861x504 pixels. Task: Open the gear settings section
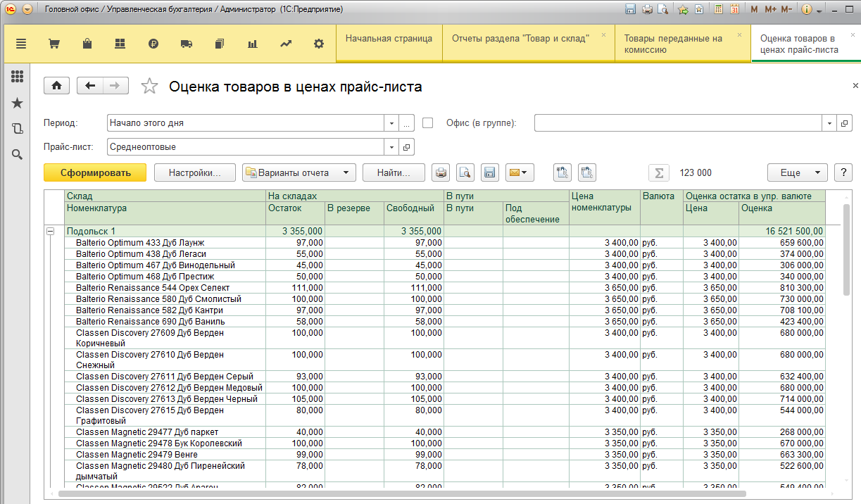click(319, 44)
